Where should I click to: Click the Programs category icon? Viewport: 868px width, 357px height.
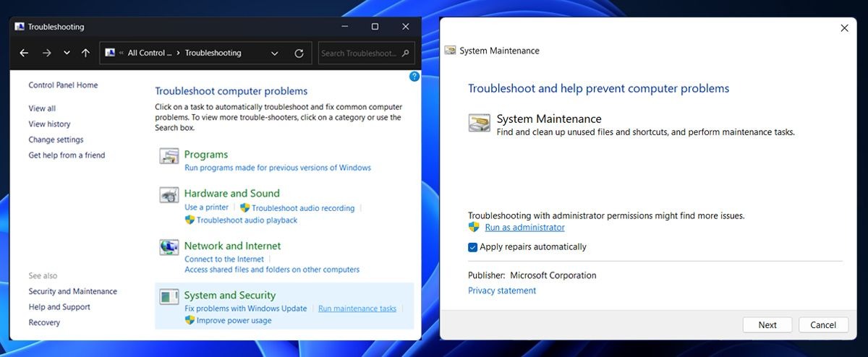169,157
